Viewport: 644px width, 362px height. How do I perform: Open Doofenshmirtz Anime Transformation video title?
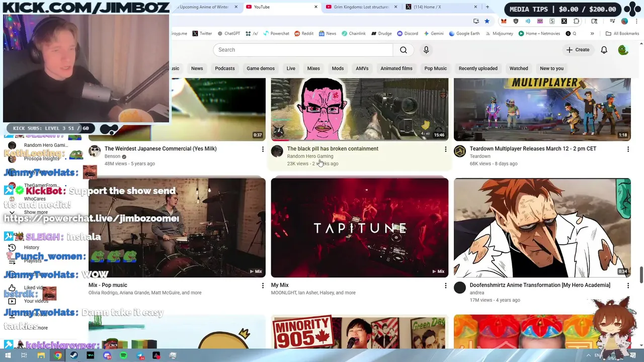coord(540,285)
